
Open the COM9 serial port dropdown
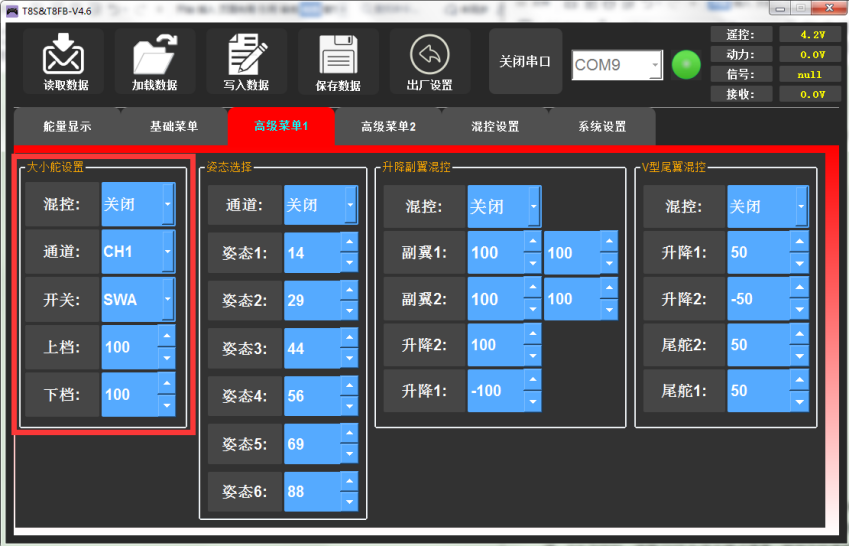point(655,65)
